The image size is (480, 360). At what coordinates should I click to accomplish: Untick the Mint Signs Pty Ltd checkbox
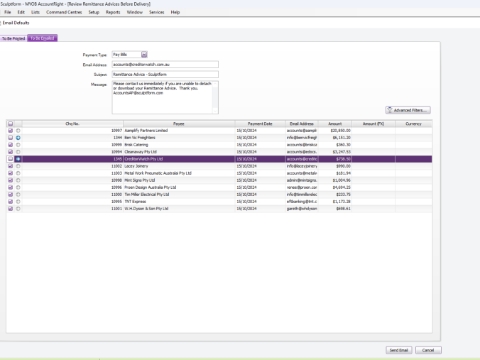click(10, 180)
